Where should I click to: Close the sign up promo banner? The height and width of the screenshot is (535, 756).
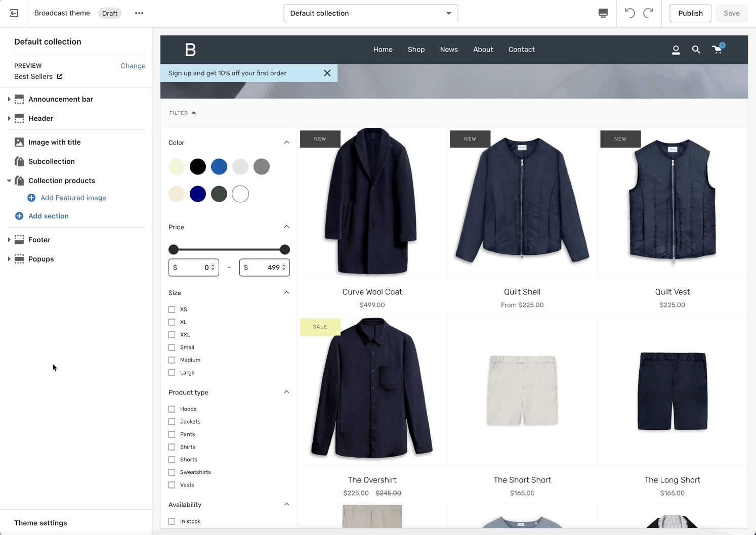327,73
